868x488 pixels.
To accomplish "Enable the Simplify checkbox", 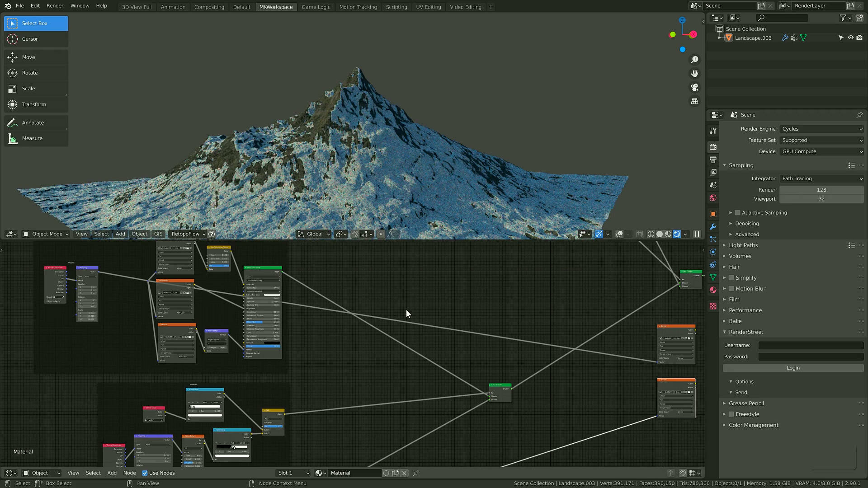I will (x=731, y=278).
